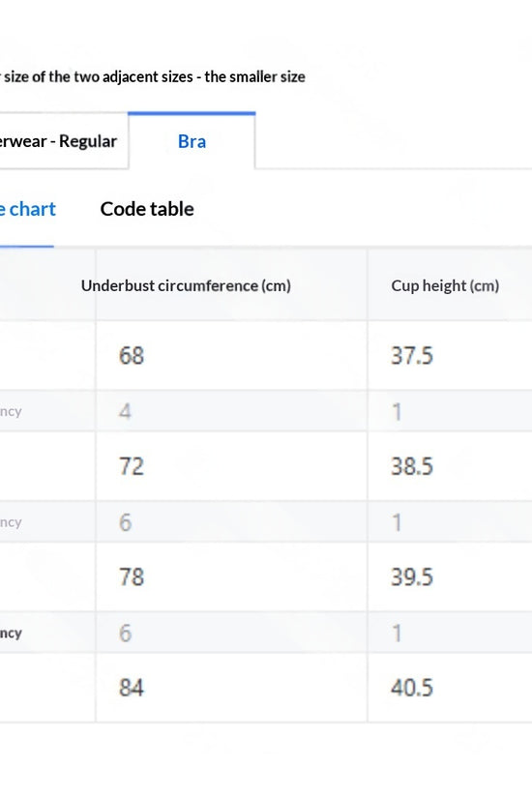Click the adjacent sizes smaller size note text
Image resolution: width=532 pixels, height=798 pixels.
coord(153,76)
